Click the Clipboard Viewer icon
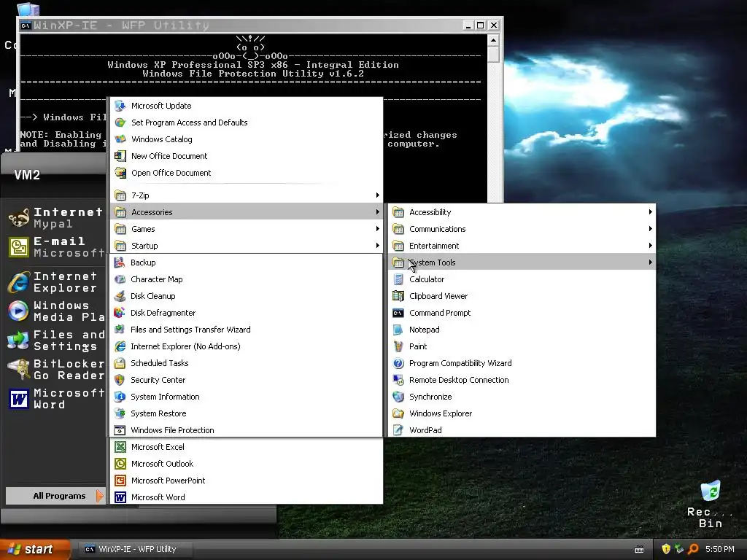The width and height of the screenshot is (747, 560). [x=398, y=296]
